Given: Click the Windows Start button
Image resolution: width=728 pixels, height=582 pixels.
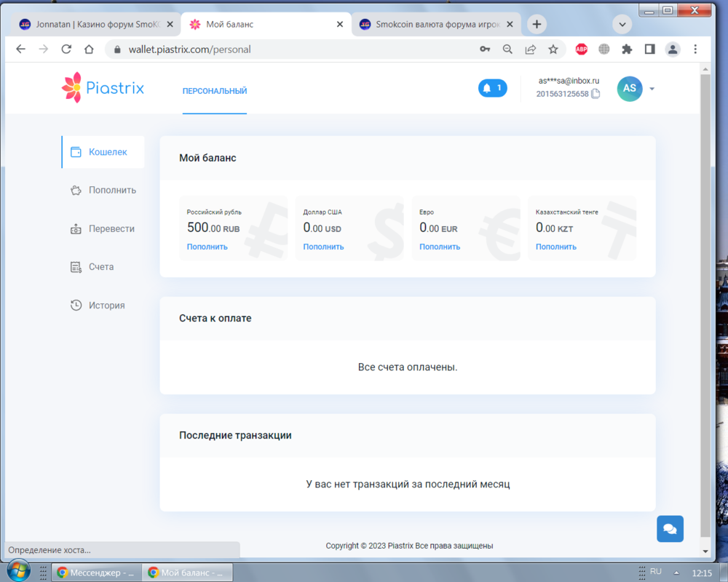Looking at the screenshot, I should point(19,571).
